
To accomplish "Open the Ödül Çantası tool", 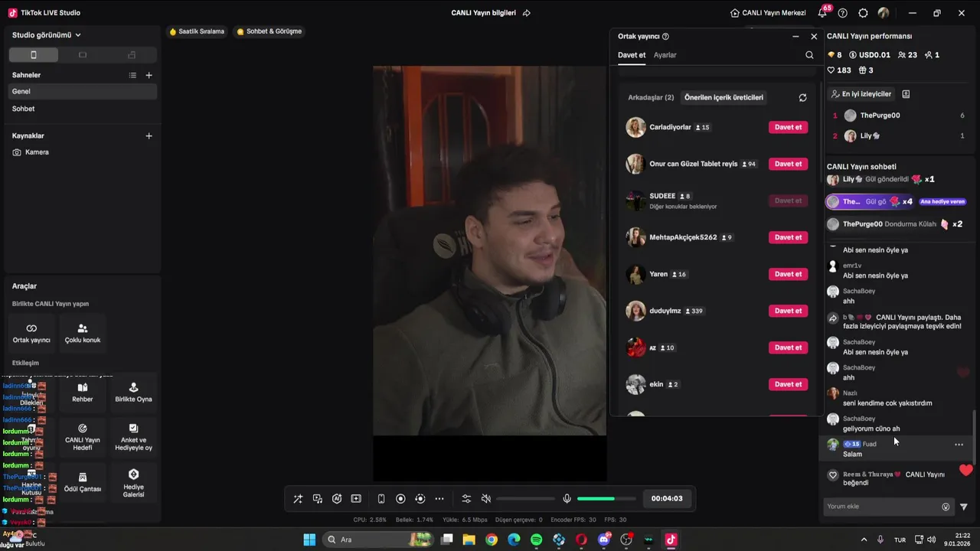I will 83,482.
